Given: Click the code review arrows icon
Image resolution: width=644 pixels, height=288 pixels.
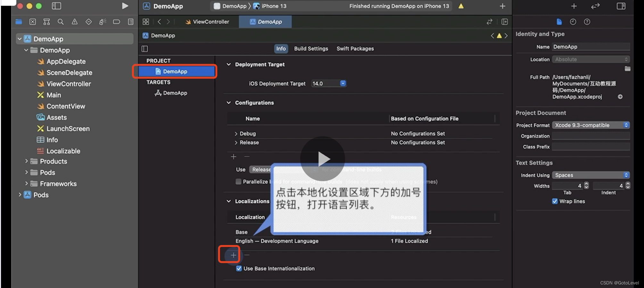Looking at the screenshot, I should [595, 6].
